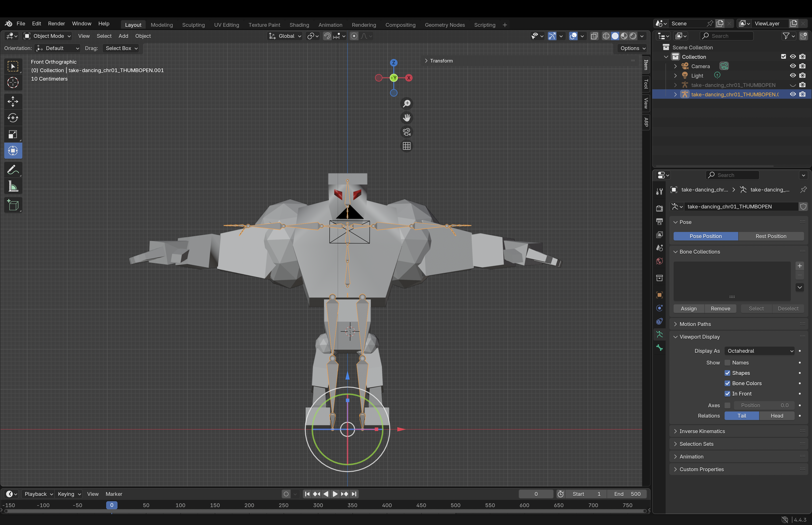This screenshot has width=812, height=525.
Task: Hide Light in viewport via eye icon
Action: click(x=793, y=76)
